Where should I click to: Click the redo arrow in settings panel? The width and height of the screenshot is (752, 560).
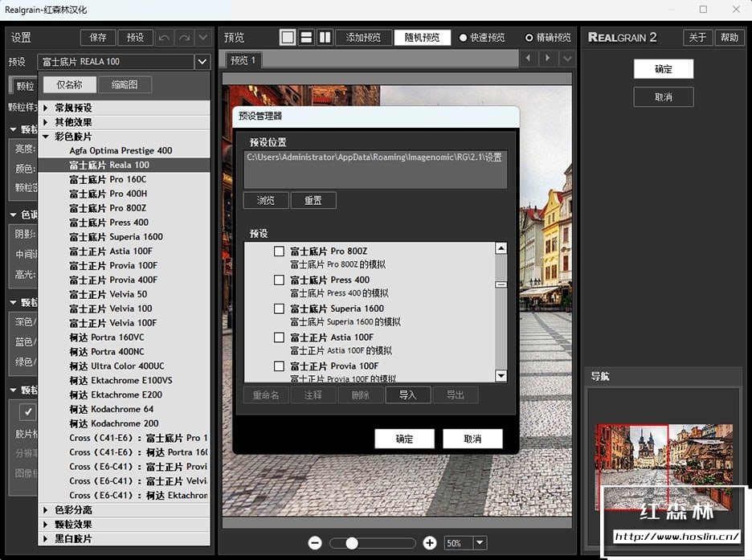click(184, 38)
